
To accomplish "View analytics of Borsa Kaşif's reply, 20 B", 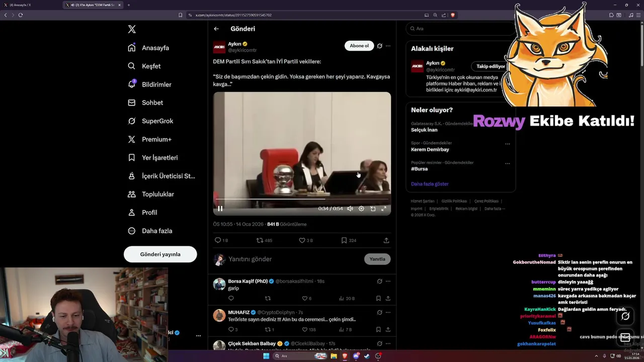I will pyautogui.click(x=347, y=298).
